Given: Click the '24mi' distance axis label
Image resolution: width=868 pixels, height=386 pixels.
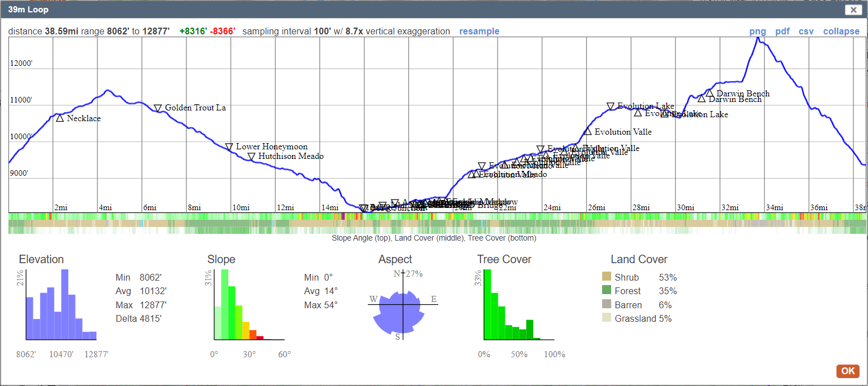Looking at the screenshot, I should [552, 208].
